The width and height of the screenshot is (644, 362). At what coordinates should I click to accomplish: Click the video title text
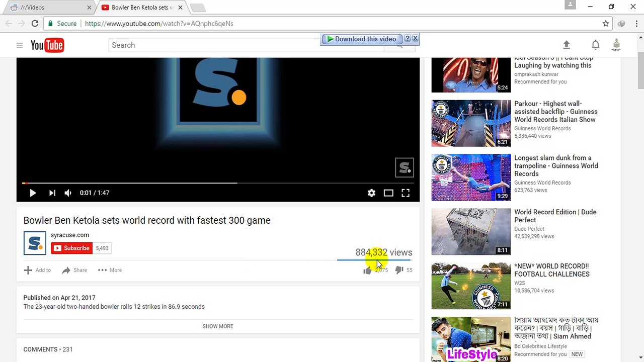[x=147, y=221]
